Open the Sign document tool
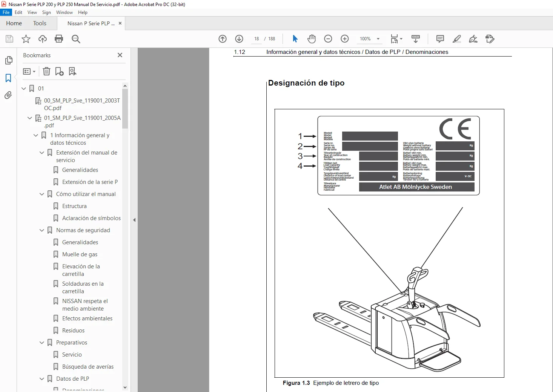553x392 pixels. [x=473, y=39]
